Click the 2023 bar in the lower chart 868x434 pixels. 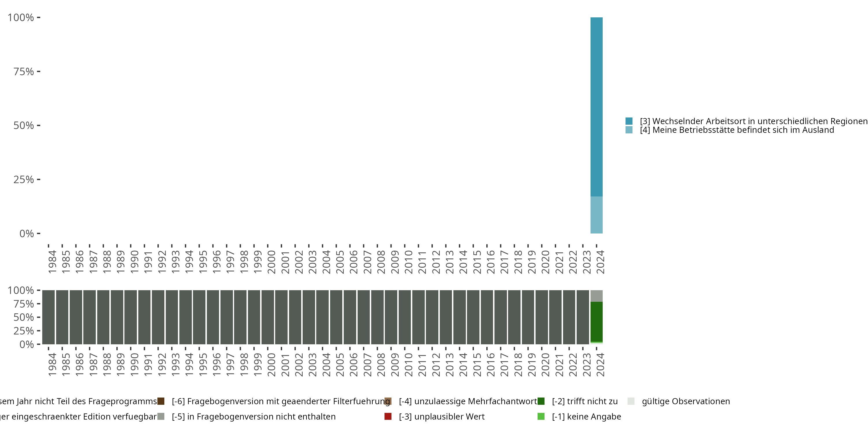(583, 317)
